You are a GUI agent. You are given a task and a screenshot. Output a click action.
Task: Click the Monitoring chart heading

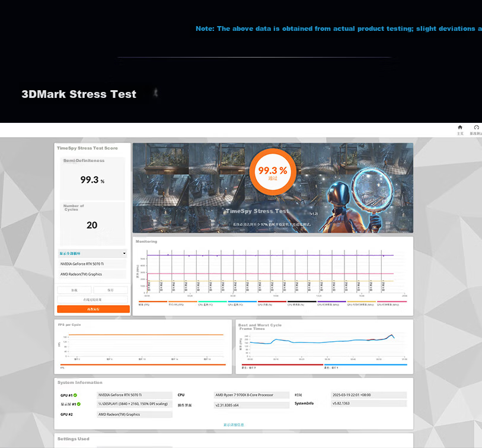[x=146, y=242]
